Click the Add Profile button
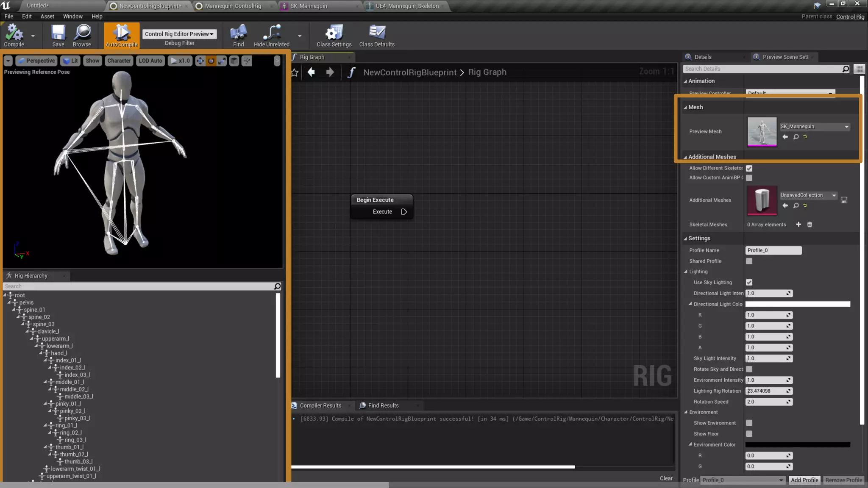Image resolution: width=868 pixels, height=488 pixels. pos(804,480)
